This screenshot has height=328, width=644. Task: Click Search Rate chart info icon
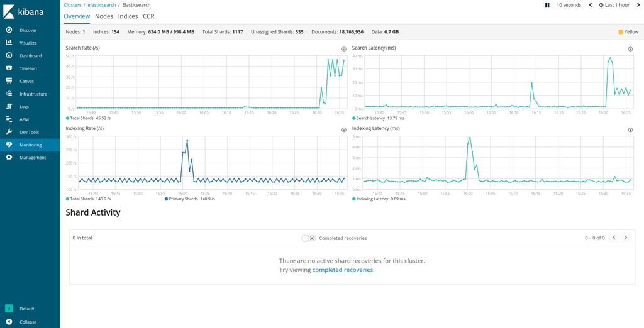(344, 49)
